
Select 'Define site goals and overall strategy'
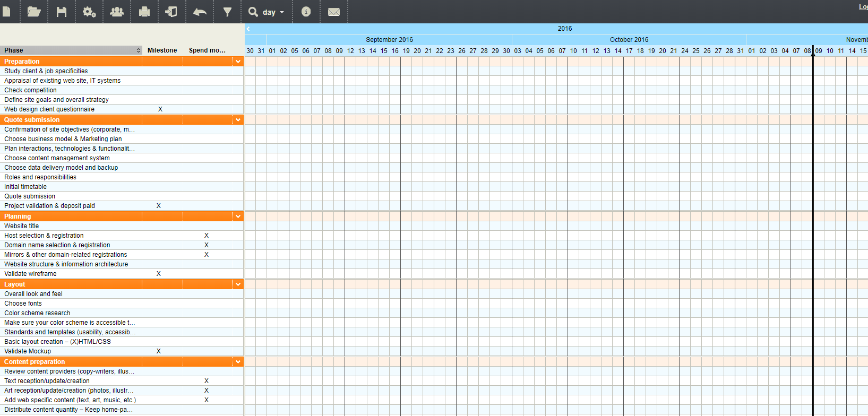tap(56, 100)
